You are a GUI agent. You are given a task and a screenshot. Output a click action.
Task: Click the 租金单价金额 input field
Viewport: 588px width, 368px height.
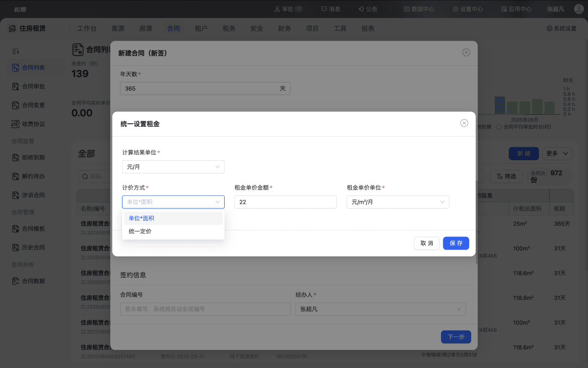(286, 202)
